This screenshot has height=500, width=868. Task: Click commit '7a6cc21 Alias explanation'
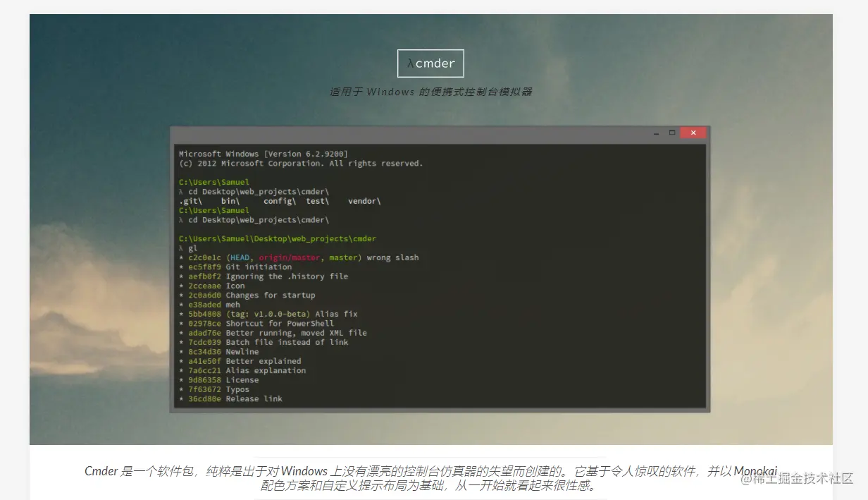point(242,370)
